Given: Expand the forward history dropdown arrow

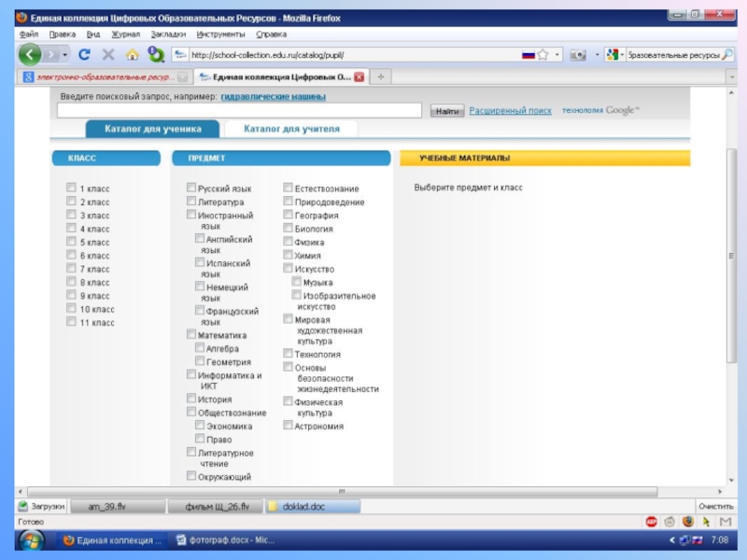Looking at the screenshot, I should (x=63, y=55).
